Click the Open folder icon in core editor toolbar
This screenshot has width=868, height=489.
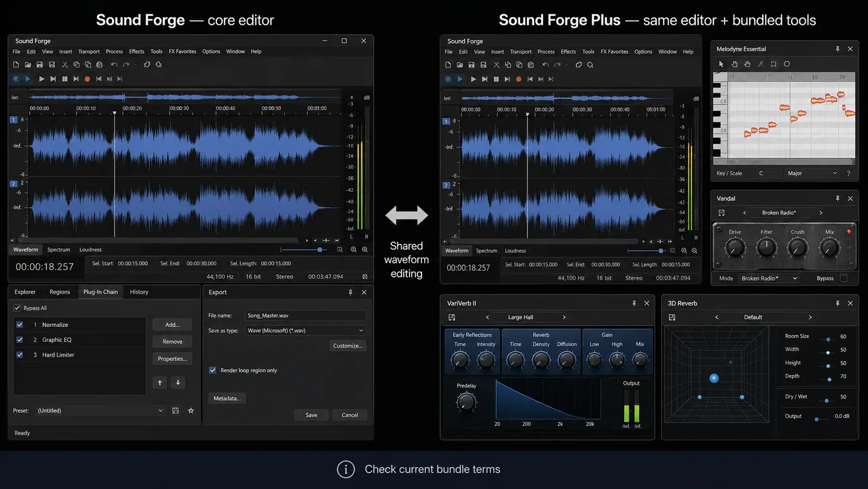[28, 65]
